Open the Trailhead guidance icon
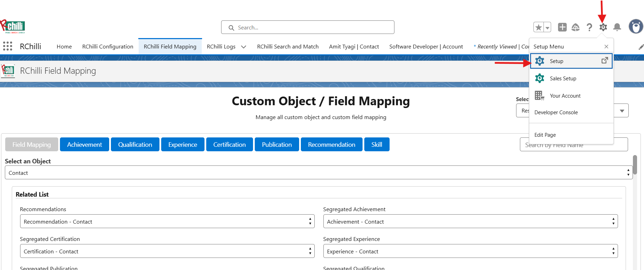The image size is (644, 270). tap(576, 27)
